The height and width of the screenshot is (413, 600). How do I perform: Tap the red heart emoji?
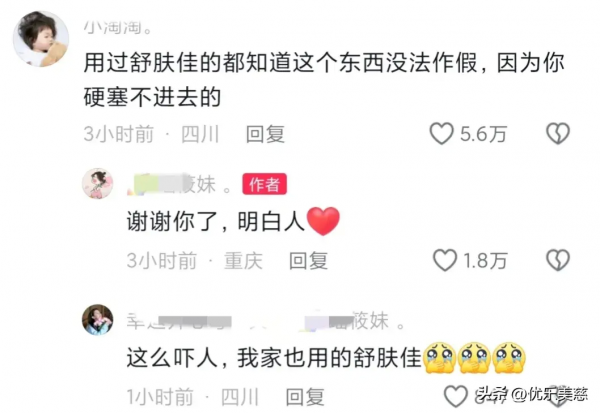(x=323, y=221)
